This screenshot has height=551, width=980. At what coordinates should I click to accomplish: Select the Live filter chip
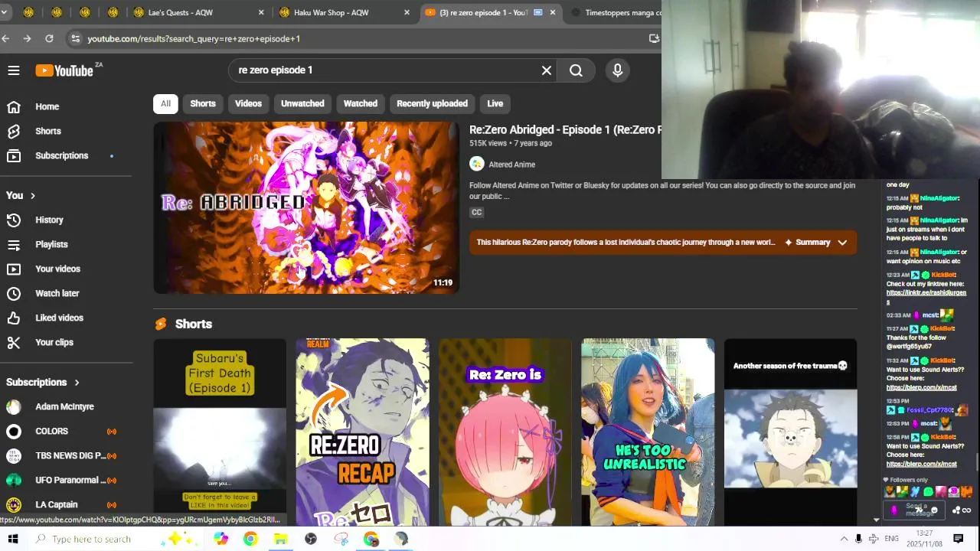495,103
